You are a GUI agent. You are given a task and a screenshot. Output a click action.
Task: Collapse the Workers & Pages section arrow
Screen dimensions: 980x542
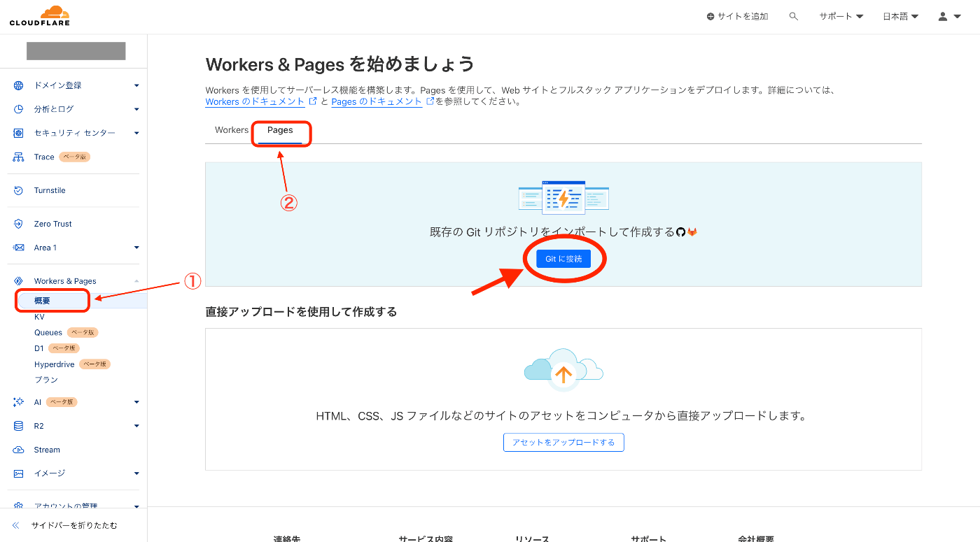click(136, 281)
